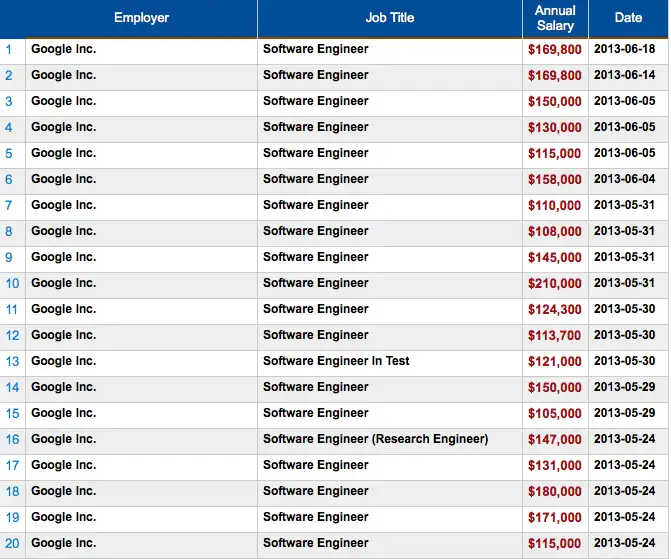Select the $108,000 salary cell
This screenshot has width=671, height=559.
(x=555, y=232)
